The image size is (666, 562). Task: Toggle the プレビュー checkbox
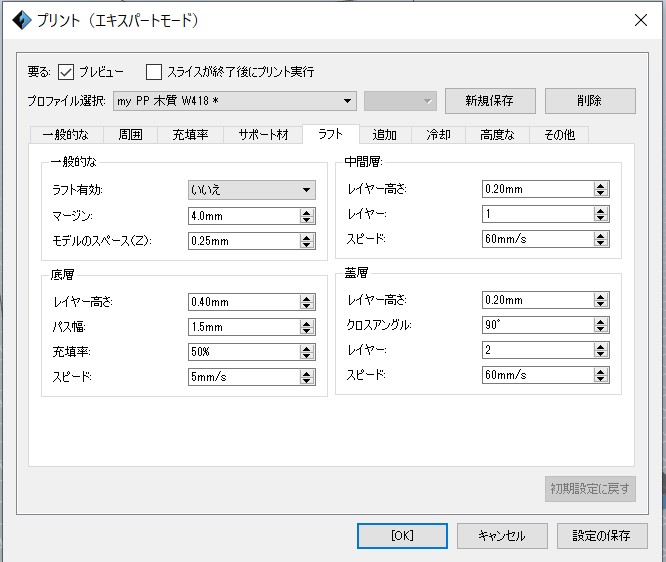[66, 72]
